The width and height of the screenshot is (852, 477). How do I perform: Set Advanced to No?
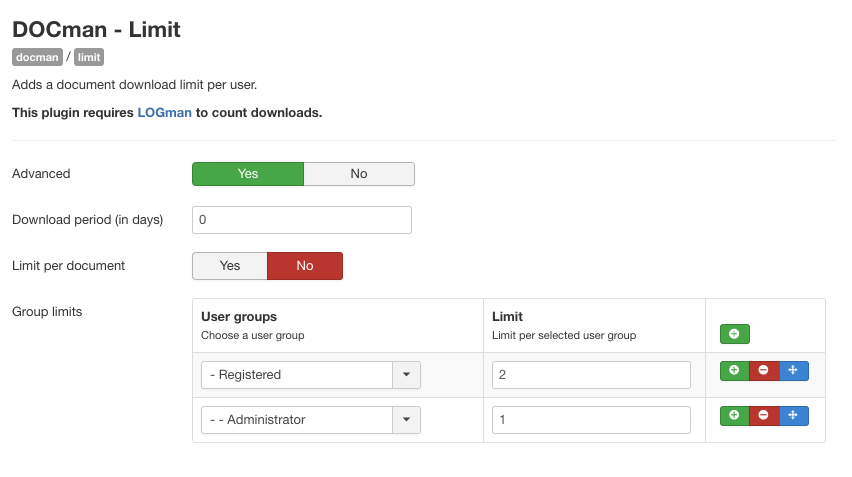359,174
